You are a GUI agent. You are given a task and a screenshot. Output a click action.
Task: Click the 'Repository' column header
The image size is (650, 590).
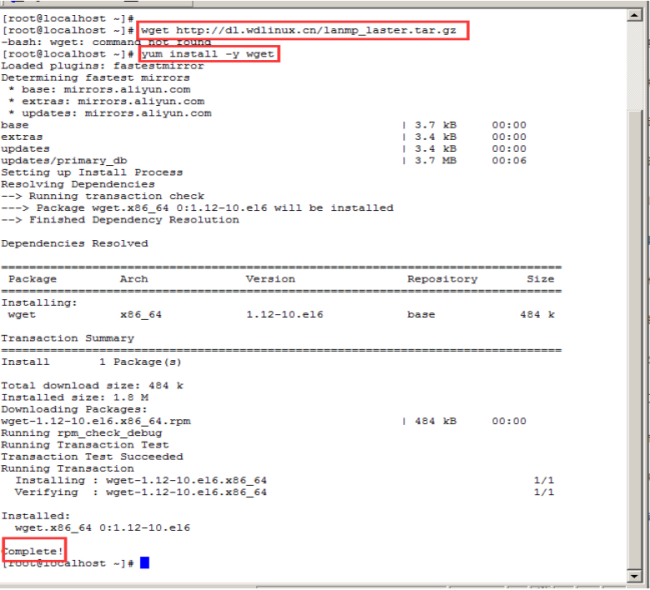[x=441, y=279]
